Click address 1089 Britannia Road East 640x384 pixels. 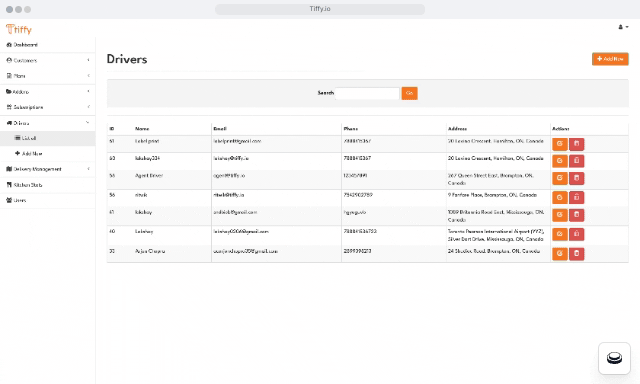click(x=496, y=216)
